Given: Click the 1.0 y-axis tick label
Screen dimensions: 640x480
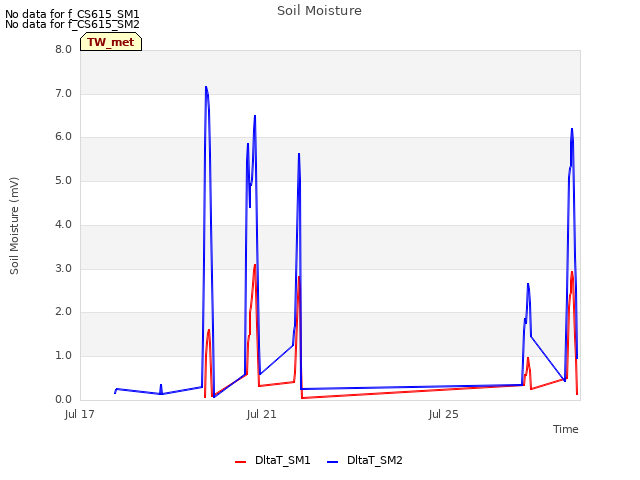Looking at the screenshot, I should click(x=63, y=356).
